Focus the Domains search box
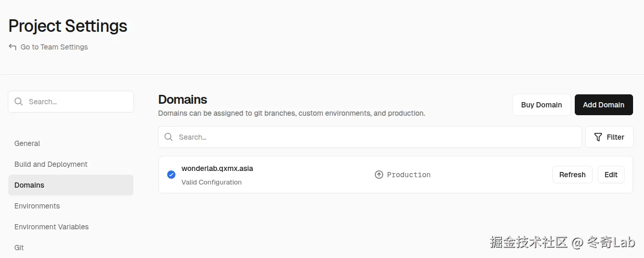Image resolution: width=644 pixels, height=258 pixels. pos(375,137)
